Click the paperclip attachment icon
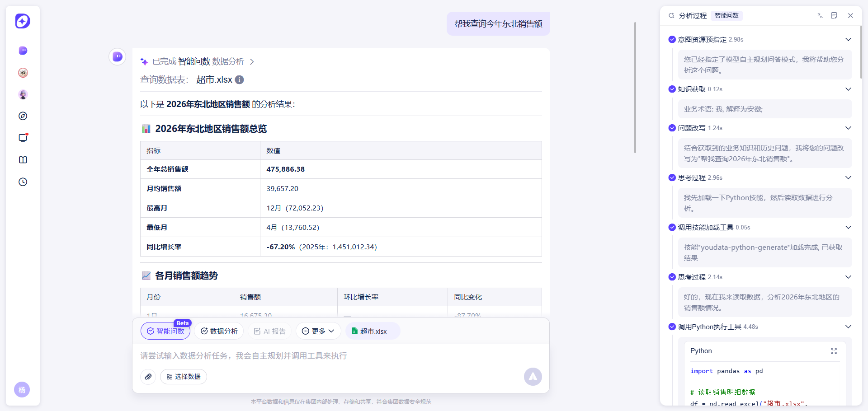Screen dimensions: 868x411 pyautogui.click(x=148, y=377)
